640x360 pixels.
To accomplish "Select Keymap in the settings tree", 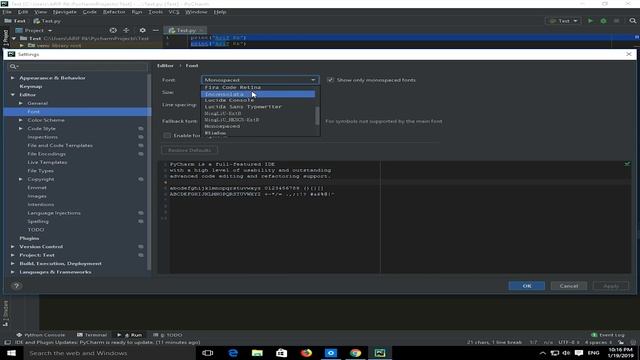I will (x=31, y=86).
